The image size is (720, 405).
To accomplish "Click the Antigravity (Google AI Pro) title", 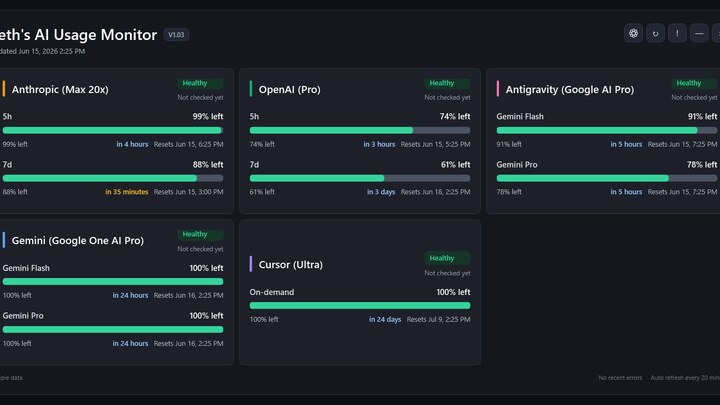I will [x=570, y=90].
